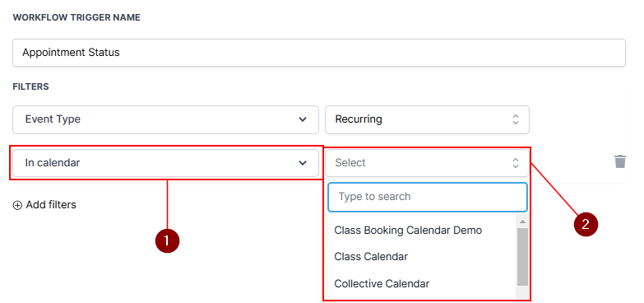Click the up-down arrows on the Recurring selector

[516, 119]
